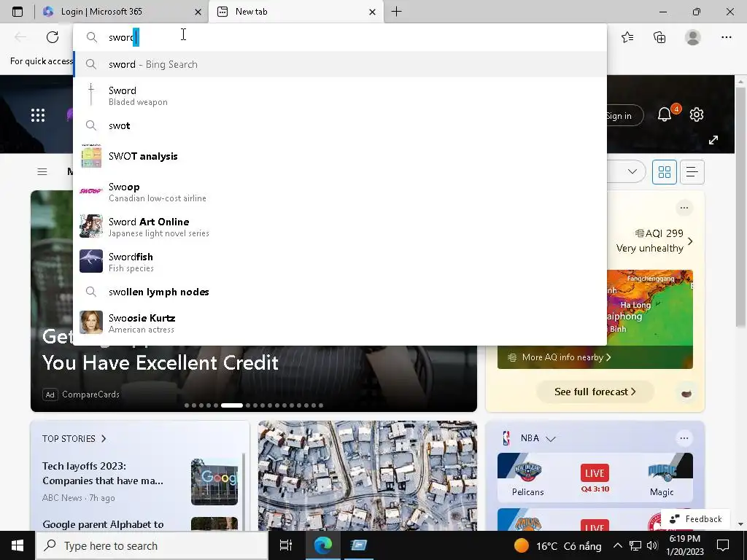Viewport: 747px width, 560px height.
Task: Open TOP STORIES section link
Action: pos(74,438)
